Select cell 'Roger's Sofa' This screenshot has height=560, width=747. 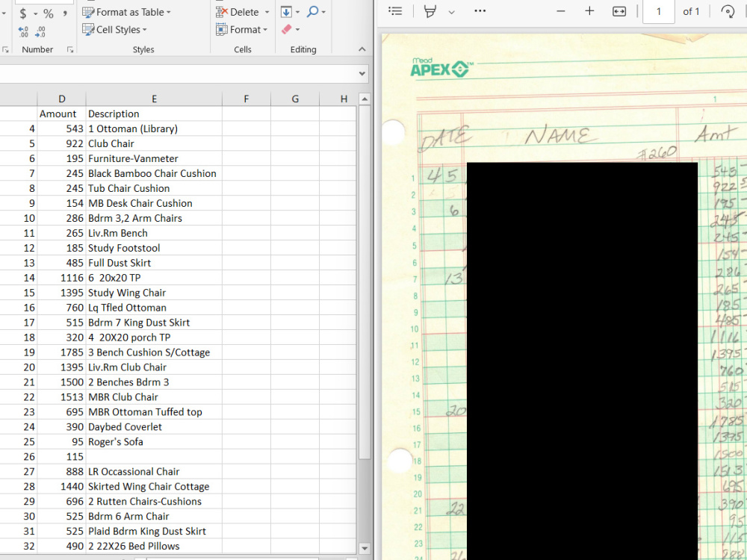(x=155, y=442)
